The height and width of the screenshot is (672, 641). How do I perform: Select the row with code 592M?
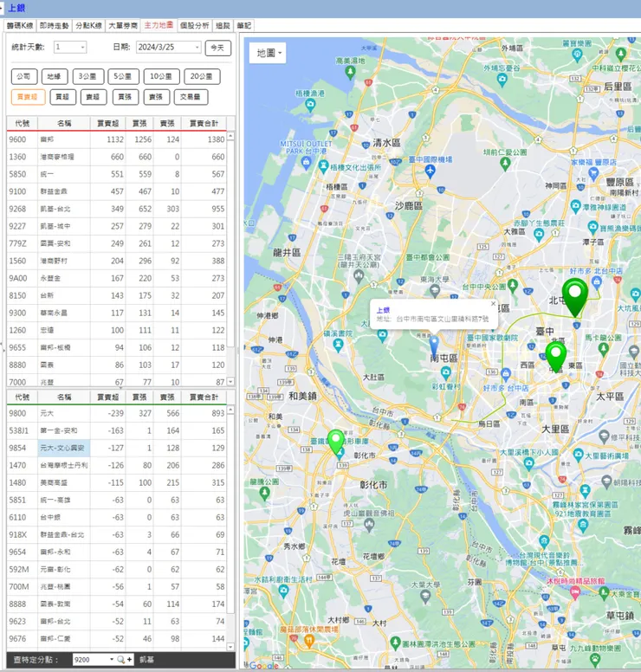(117, 570)
